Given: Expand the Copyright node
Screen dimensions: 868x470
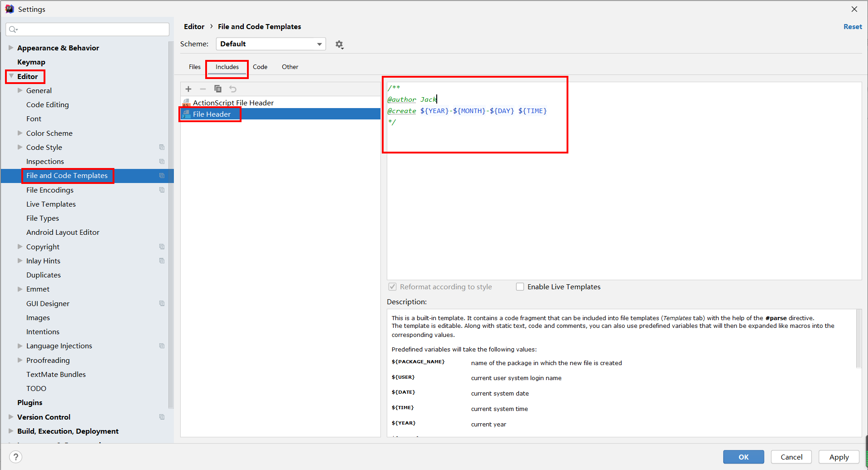Looking at the screenshot, I should pos(20,247).
